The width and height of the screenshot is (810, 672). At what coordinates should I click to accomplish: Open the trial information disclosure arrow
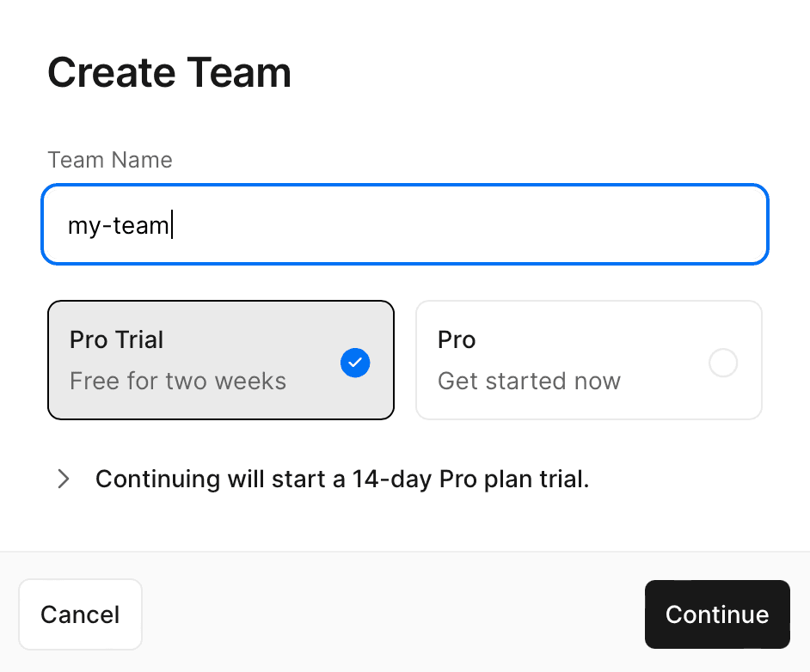(x=63, y=479)
